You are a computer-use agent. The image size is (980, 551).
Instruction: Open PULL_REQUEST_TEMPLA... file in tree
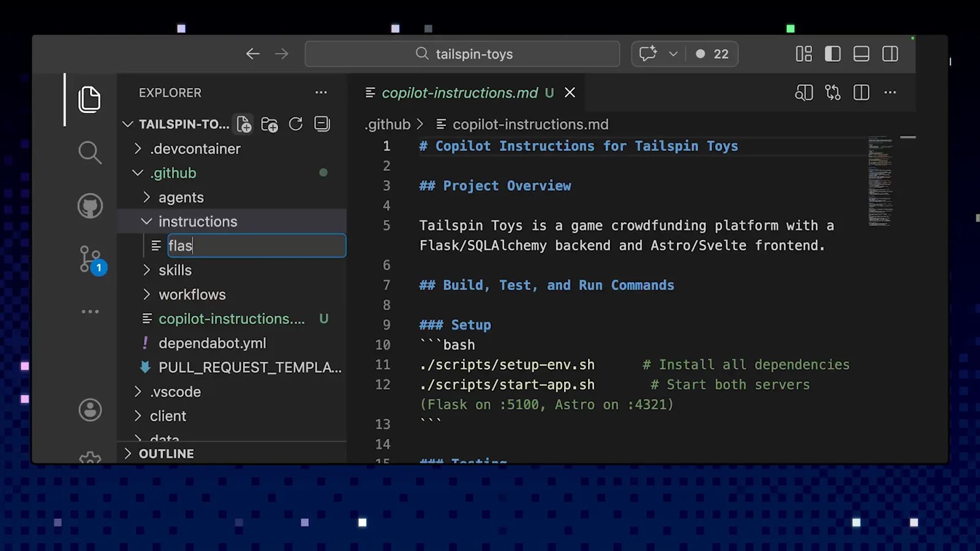pyautogui.click(x=250, y=367)
